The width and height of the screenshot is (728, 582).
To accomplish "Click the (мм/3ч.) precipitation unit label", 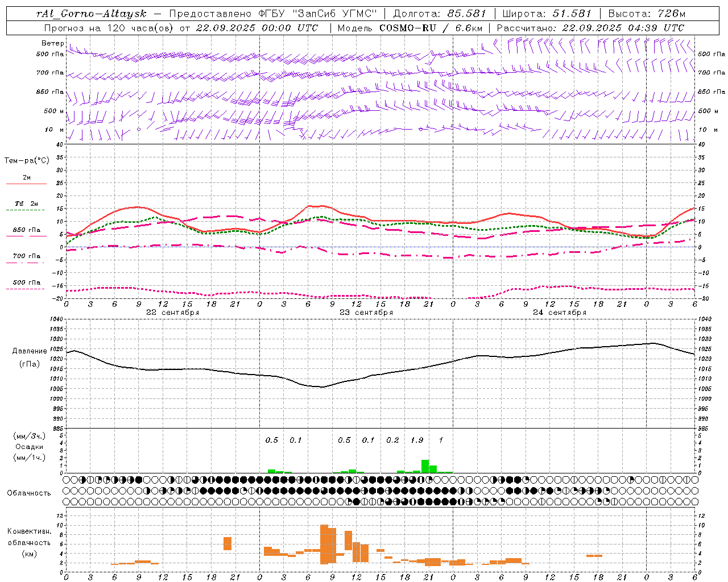I will tap(30, 436).
